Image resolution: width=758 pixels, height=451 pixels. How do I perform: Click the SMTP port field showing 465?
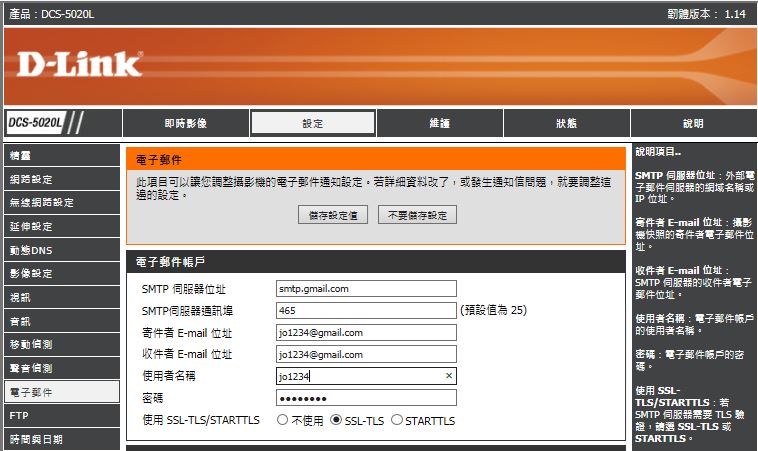point(366,310)
